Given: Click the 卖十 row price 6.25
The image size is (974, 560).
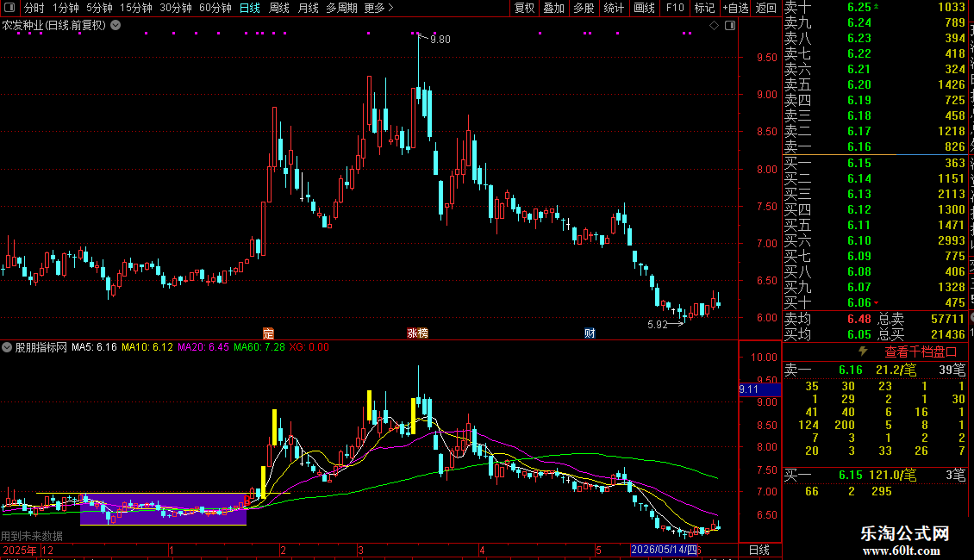Looking at the screenshot, I should 859,8.
